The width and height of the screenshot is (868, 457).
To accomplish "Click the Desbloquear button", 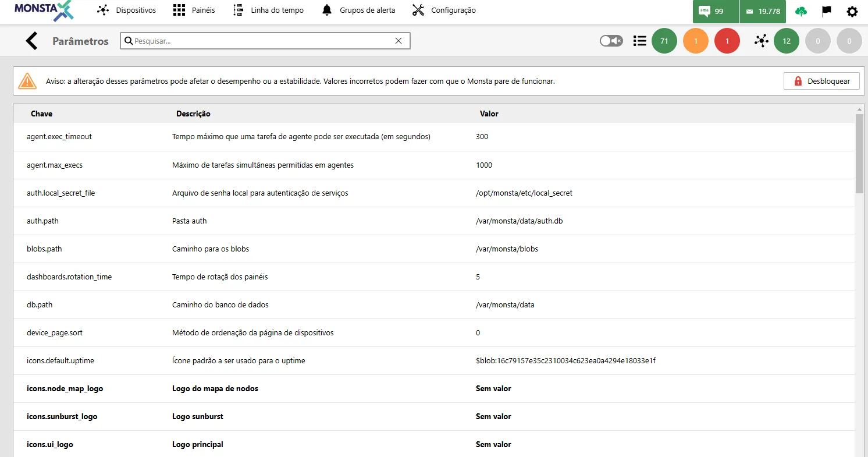I will (821, 81).
